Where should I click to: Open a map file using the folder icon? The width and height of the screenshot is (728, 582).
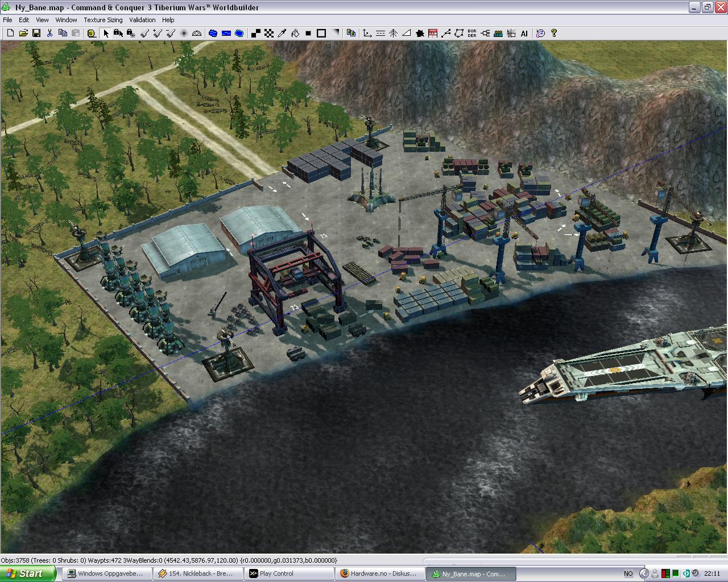tap(23, 34)
